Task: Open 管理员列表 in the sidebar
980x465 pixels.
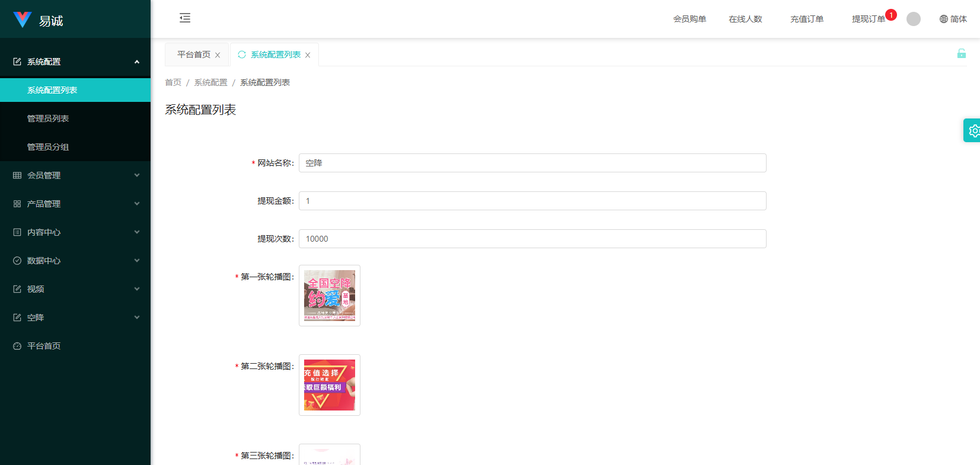Action: click(48, 118)
